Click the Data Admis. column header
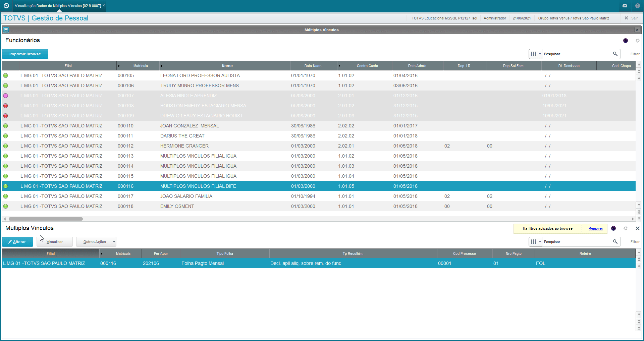This screenshot has height=341, width=644. click(x=418, y=66)
